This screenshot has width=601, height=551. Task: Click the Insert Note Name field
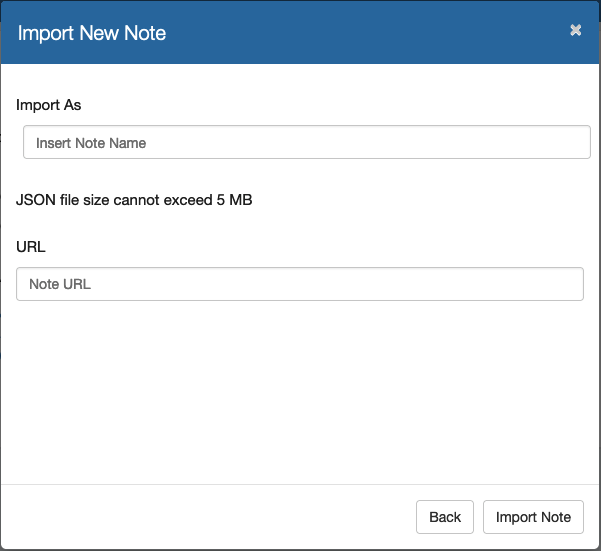click(306, 142)
